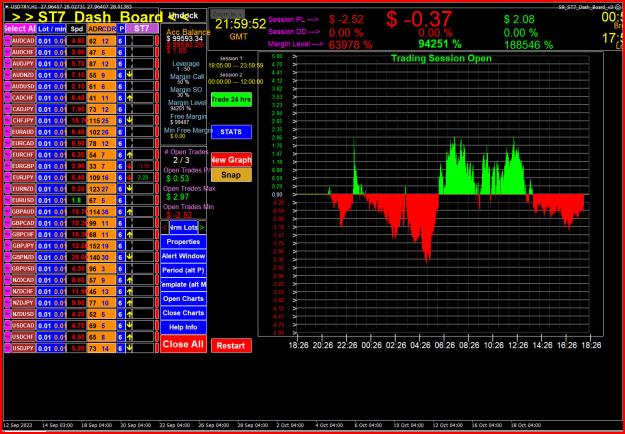Click the open trades count 2 / 3

tap(181, 160)
